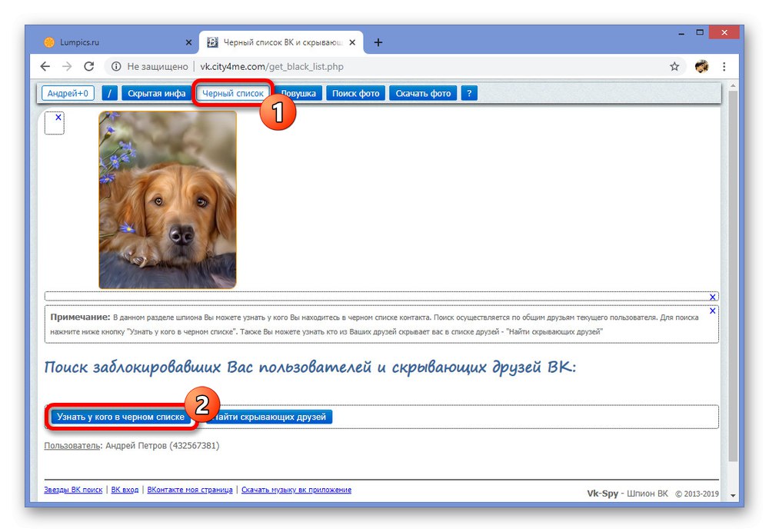
Task: Click the page vertical scrollbar thumb
Action: point(733,275)
